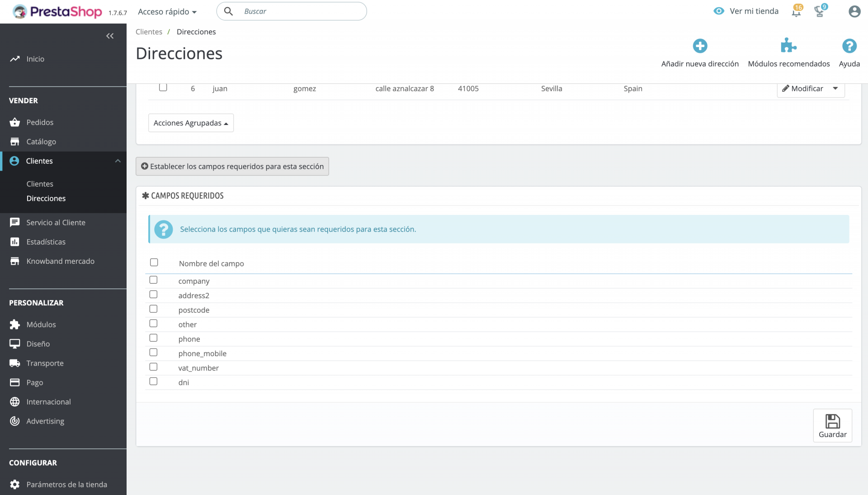The width and height of the screenshot is (868, 495).
Task: Click the Ayuda question mark icon
Action: (x=849, y=46)
